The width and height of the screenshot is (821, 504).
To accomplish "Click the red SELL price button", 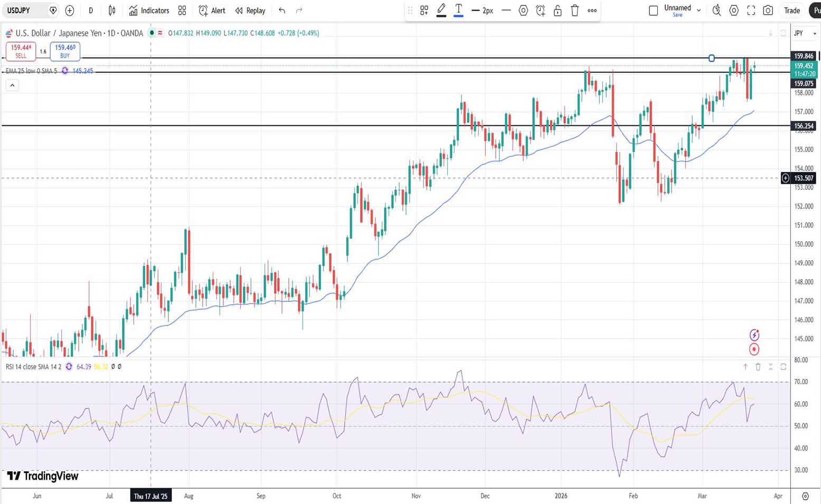I will coord(21,51).
